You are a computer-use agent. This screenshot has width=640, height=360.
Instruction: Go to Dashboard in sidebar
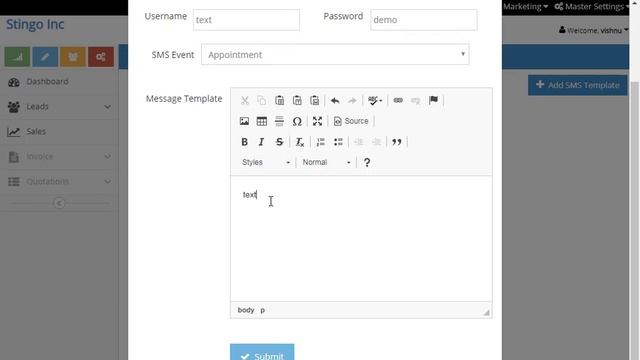click(x=59, y=82)
